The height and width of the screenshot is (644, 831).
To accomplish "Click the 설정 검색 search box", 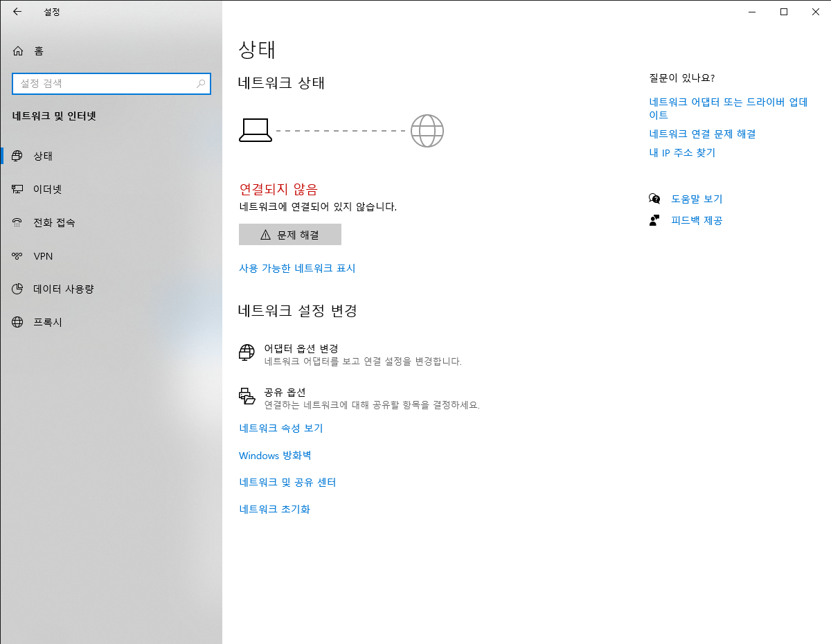I will pyautogui.click(x=111, y=83).
